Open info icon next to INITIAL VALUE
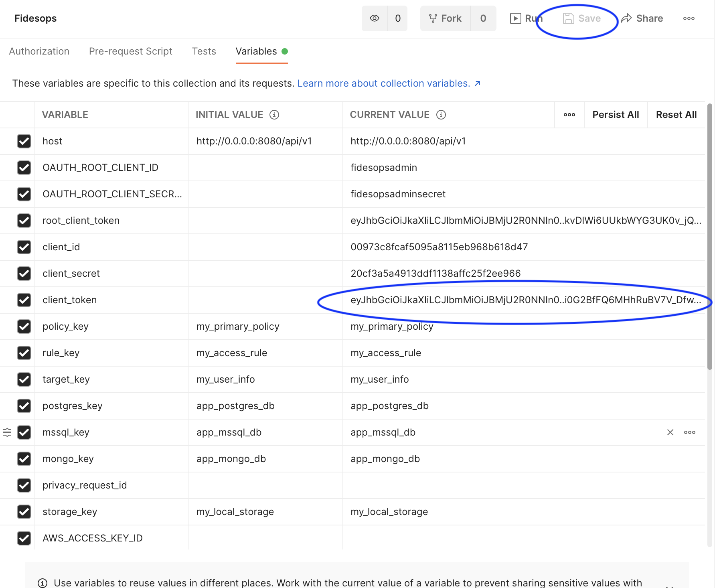 click(x=274, y=115)
